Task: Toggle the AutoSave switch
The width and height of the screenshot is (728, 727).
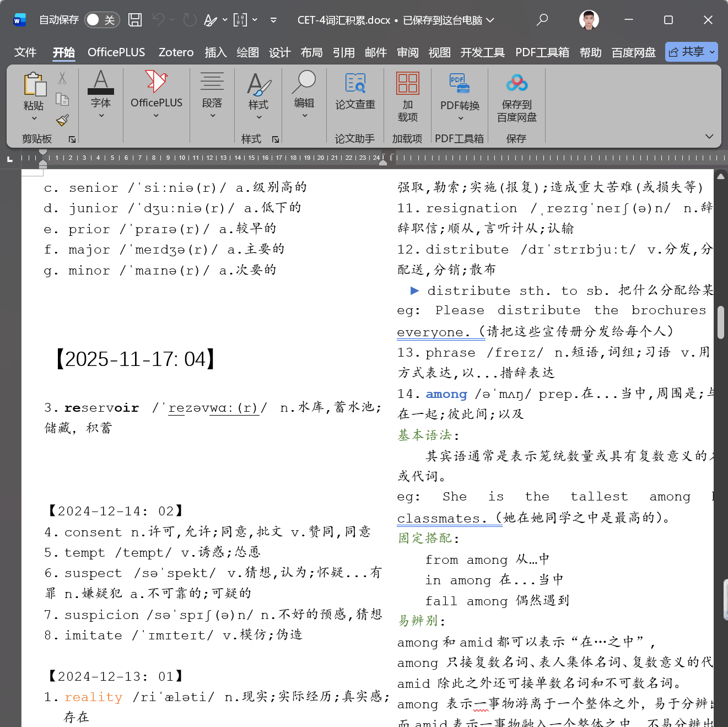Action: 102,20
